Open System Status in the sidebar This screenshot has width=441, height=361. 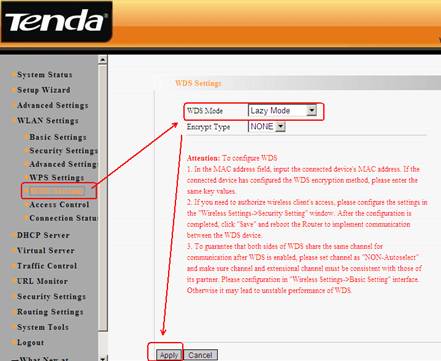(x=45, y=75)
